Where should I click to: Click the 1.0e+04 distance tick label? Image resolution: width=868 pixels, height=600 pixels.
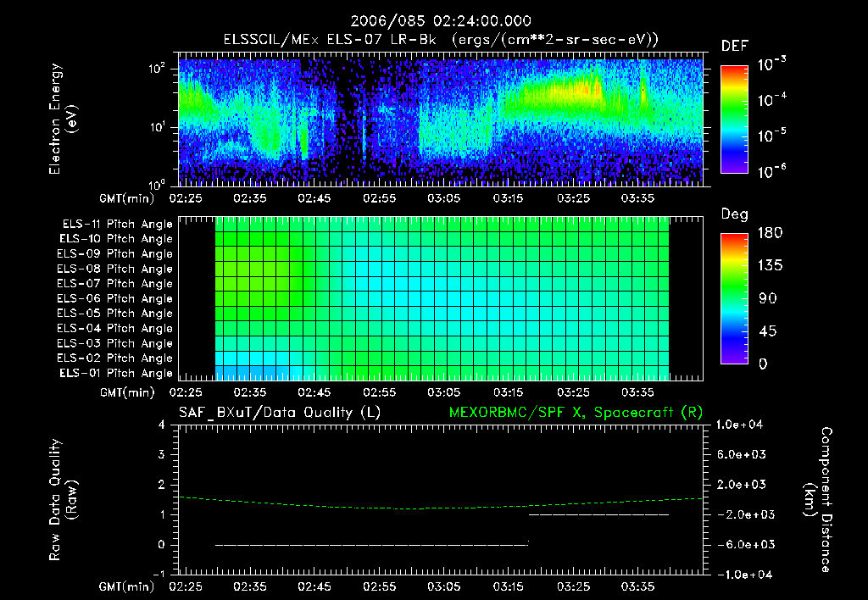pos(739,425)
